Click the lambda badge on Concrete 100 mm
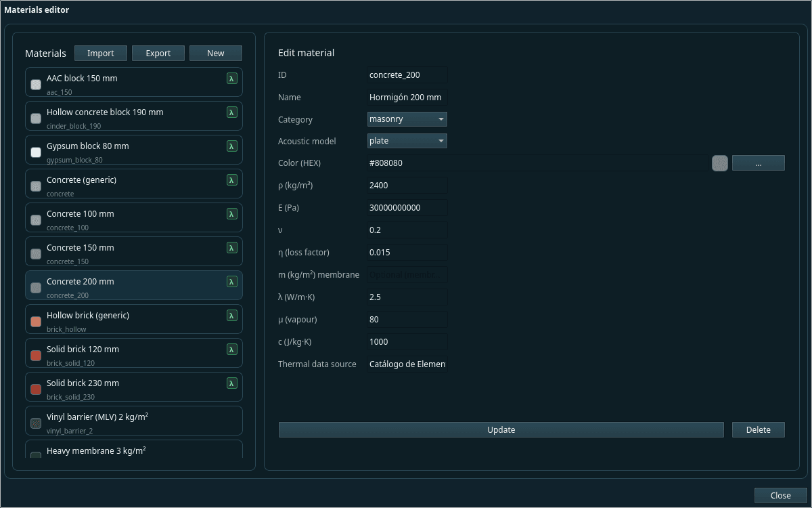This screenshot has width=812, height=508. pyautogui.click(x=232, y=214)
